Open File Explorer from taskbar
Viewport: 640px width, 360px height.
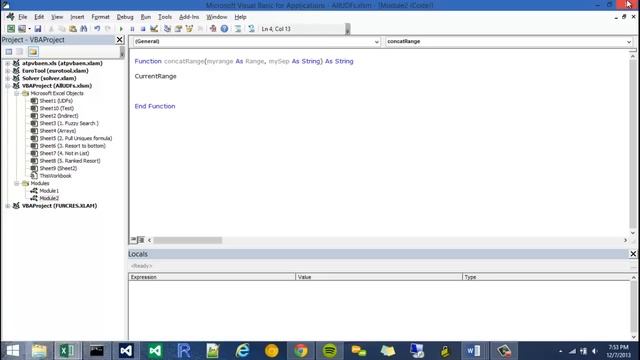39,351
